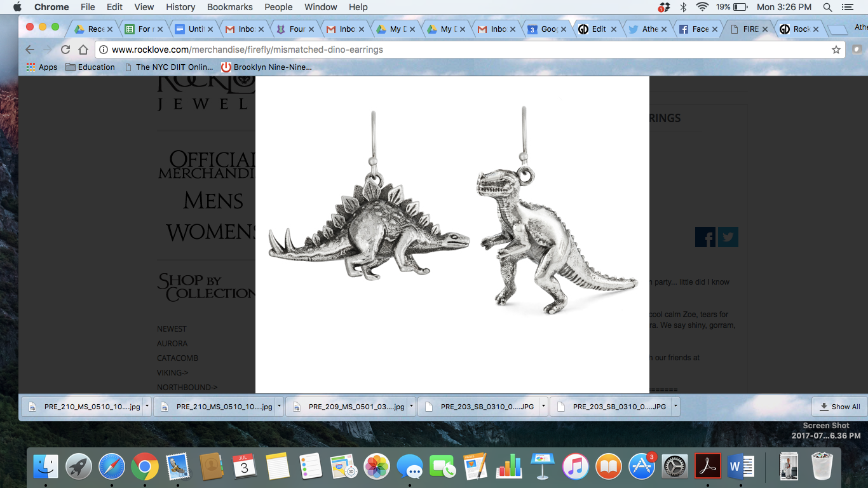This screenshot has width=868, height=488.
Task: Expand options for first PRE_210_MS_0510 download
Action: pyautogui.click(x=147, y=407)
